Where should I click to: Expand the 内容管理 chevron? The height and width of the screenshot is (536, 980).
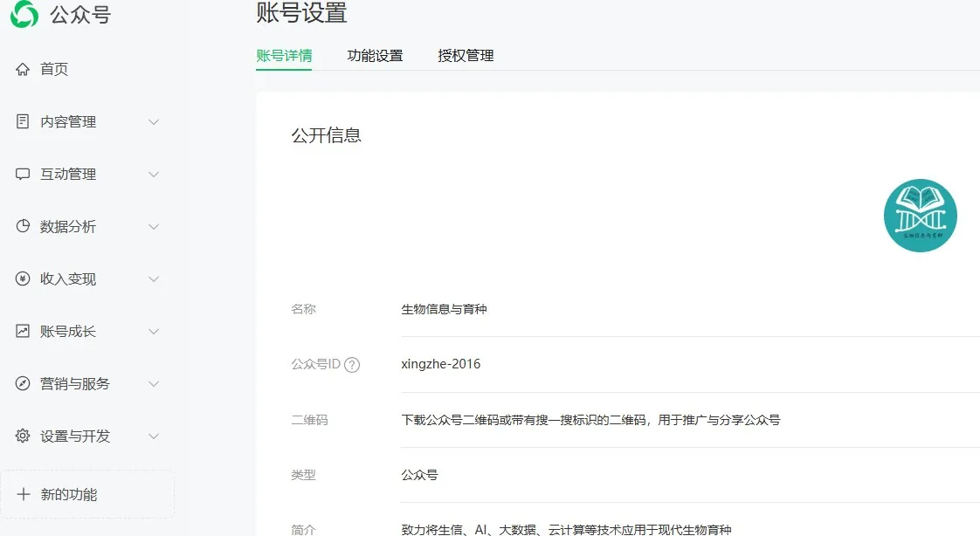click(x=153, y=122)
